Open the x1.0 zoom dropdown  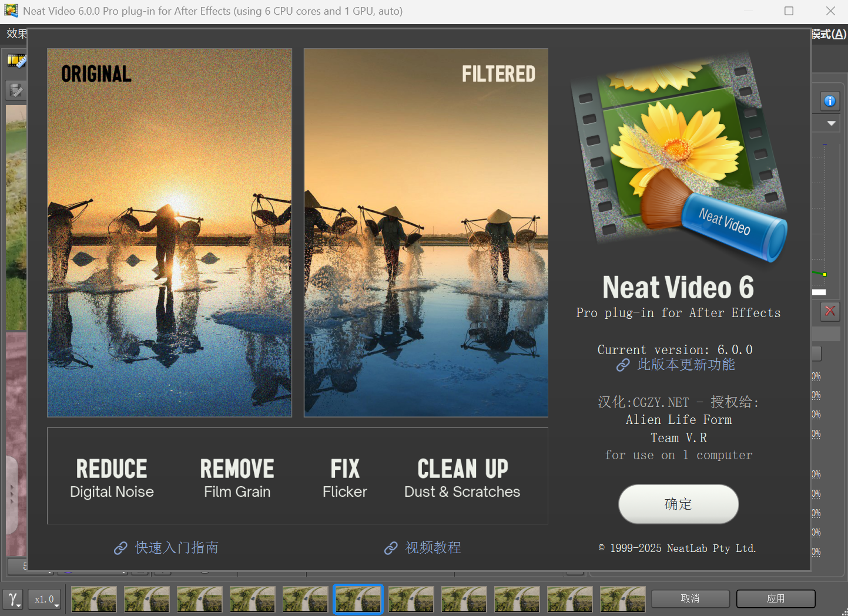tap(45, 599)
